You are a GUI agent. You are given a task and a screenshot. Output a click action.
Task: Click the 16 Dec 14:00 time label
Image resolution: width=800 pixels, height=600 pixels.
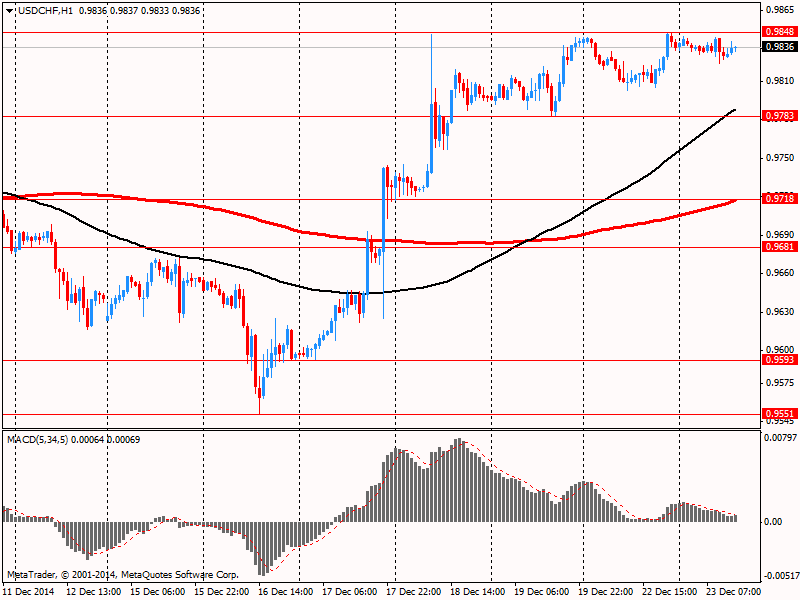285,591
